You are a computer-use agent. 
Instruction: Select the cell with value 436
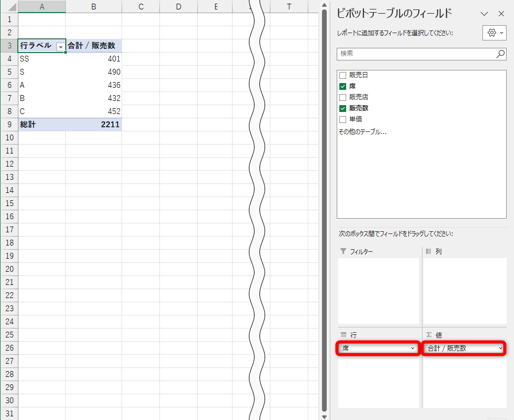click(x=94, y=85)
